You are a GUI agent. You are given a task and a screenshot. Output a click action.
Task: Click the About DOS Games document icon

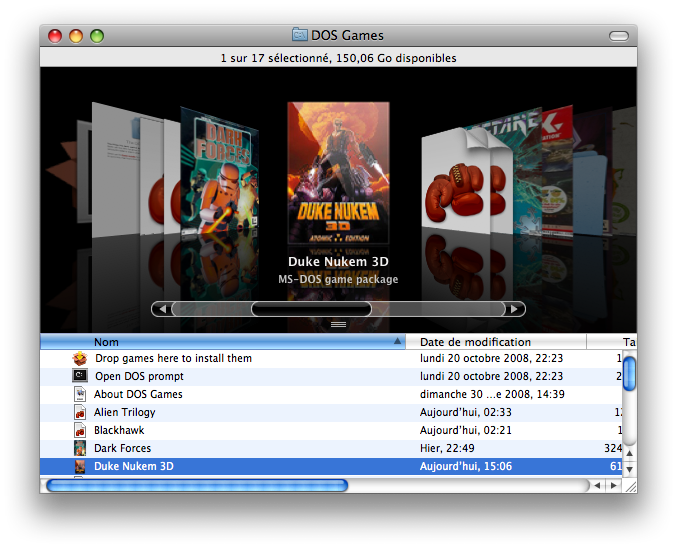point(80,394)
